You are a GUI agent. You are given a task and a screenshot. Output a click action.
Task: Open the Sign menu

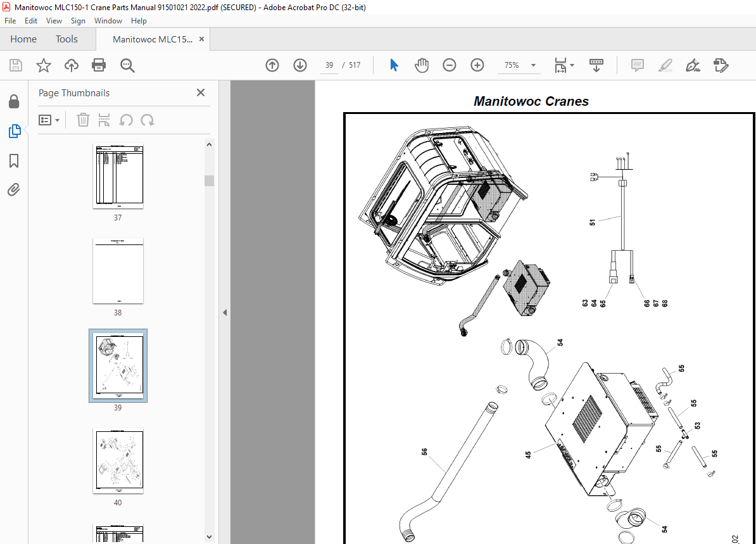pyautogui.click(x=78, y=21)
